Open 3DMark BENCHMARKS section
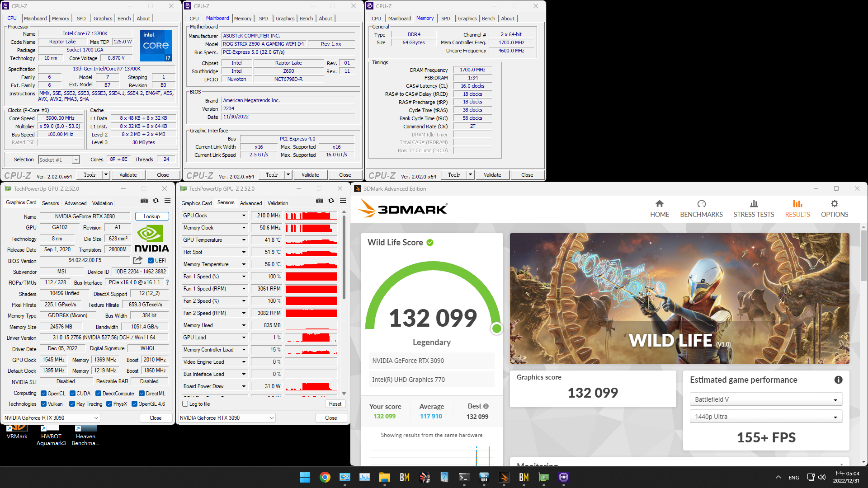Screen dimensions: 868x488 [x=701, y=209]
